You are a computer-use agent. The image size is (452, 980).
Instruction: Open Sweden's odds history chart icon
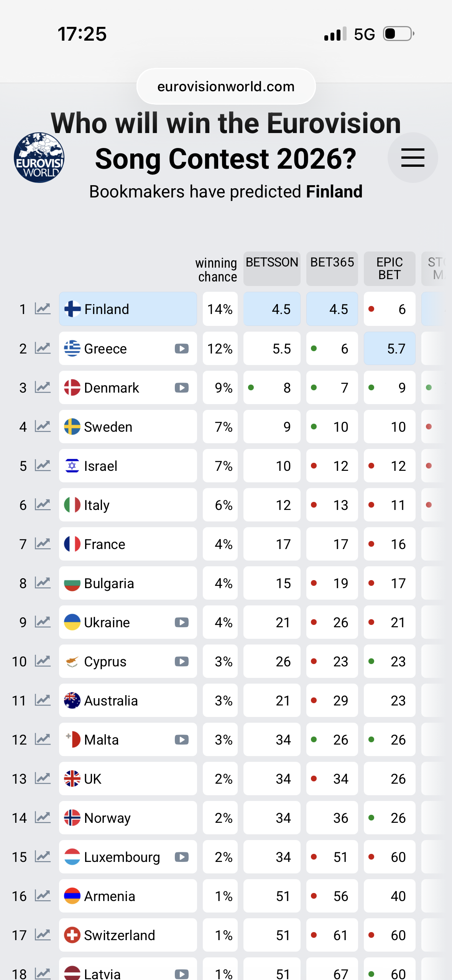tap(43, 426)
